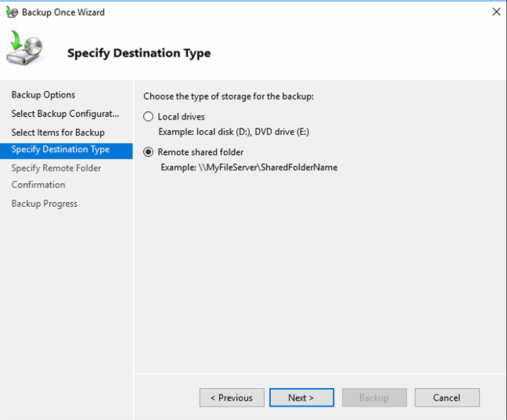
Task: Go to the Backup Options step
Action: [x=43, y=95]
